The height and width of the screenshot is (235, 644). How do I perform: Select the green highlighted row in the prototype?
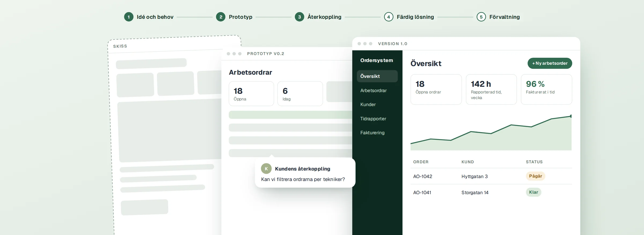290,115
